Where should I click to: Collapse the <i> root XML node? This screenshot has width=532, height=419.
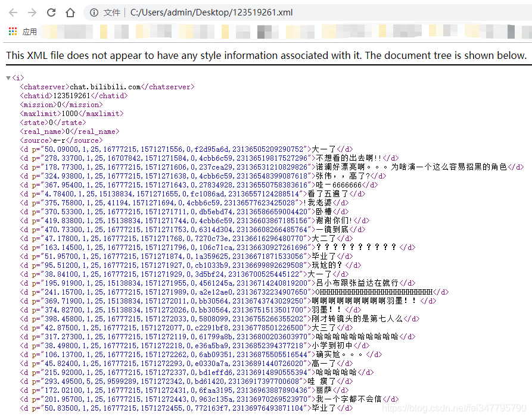click(x=8, y=78)
